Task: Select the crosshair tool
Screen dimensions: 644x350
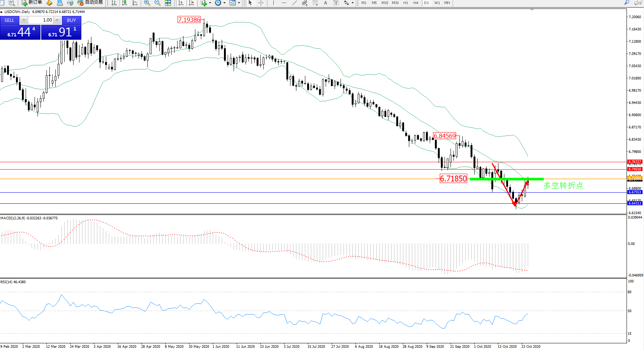Action: tap(261, 3)
